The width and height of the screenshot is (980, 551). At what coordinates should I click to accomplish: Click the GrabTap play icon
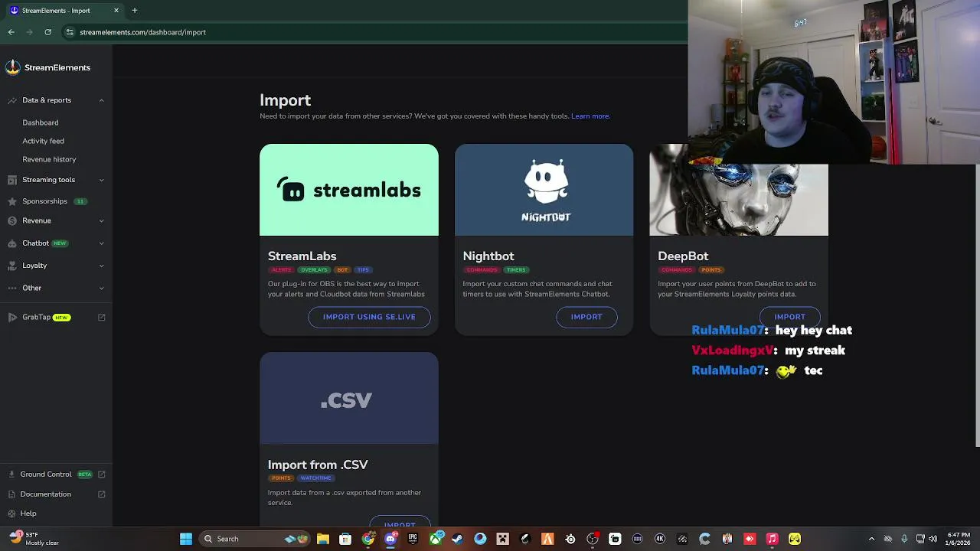(12, 317)
